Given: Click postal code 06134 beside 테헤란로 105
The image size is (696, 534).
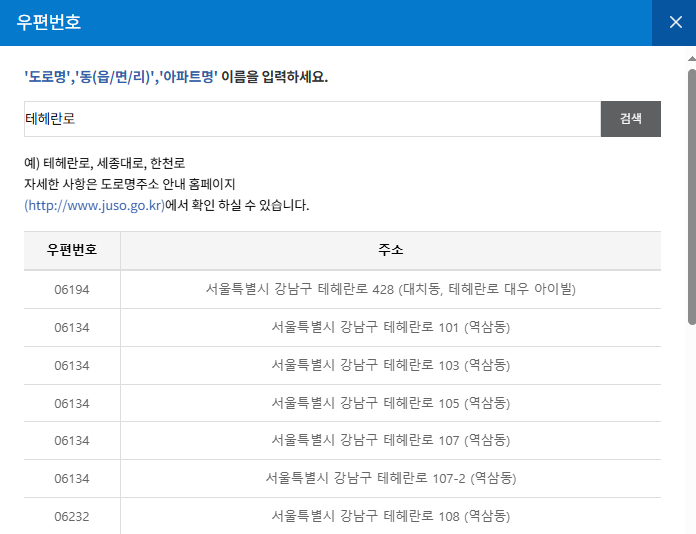Looking at the screenshot, I should (x=72, y=403).
